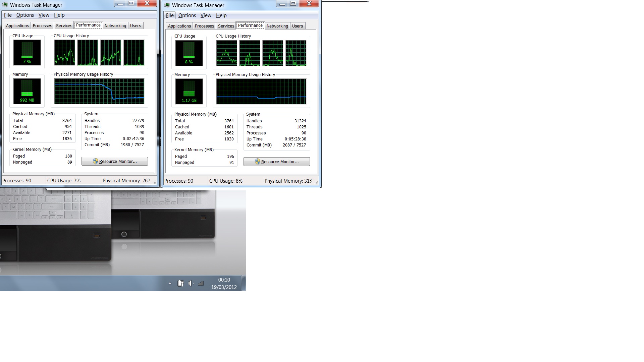Click the battery power tray icon
This screenshot has width=644, height=362.
(x=180, y=283)
